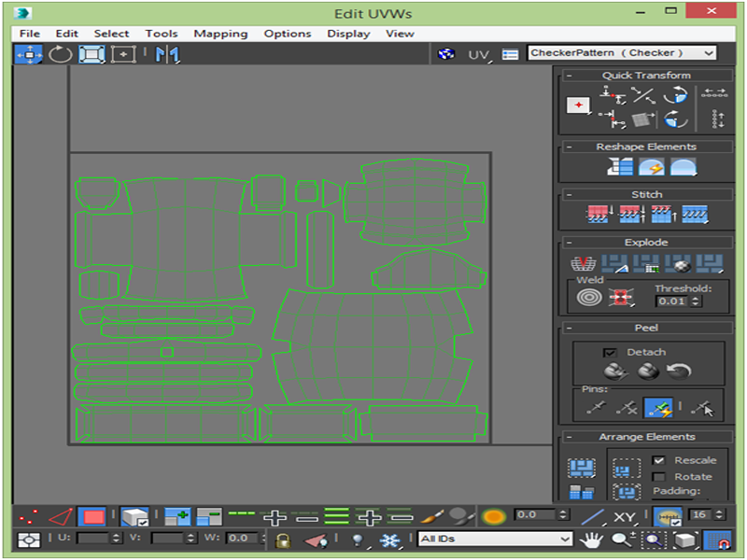Viewport: 747px width, 560px height.
Task: Adjust the Weld Threshold spinner arrows
Action: click(x=696, y=301)
